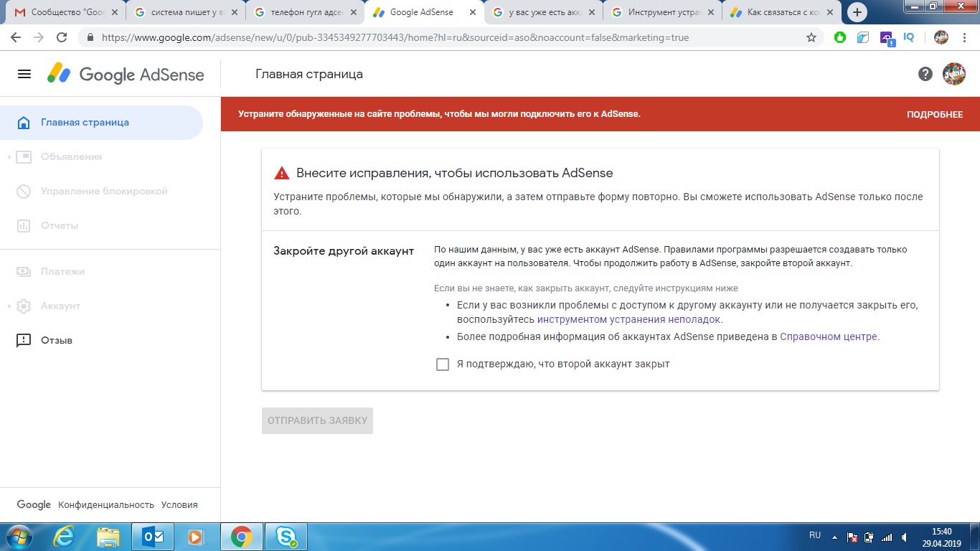Reload the current AdSense page
This screenshot has height=551, width=980.
click(x=62, y=37)
